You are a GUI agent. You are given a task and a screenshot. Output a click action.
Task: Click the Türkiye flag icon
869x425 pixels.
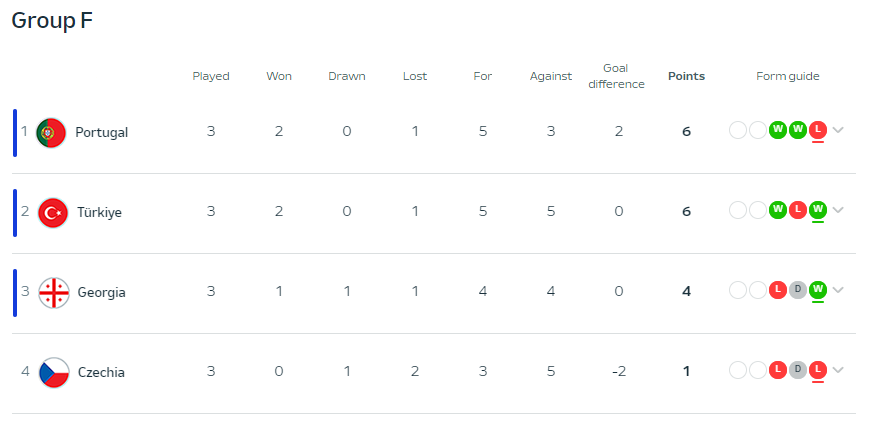point(53,213)
